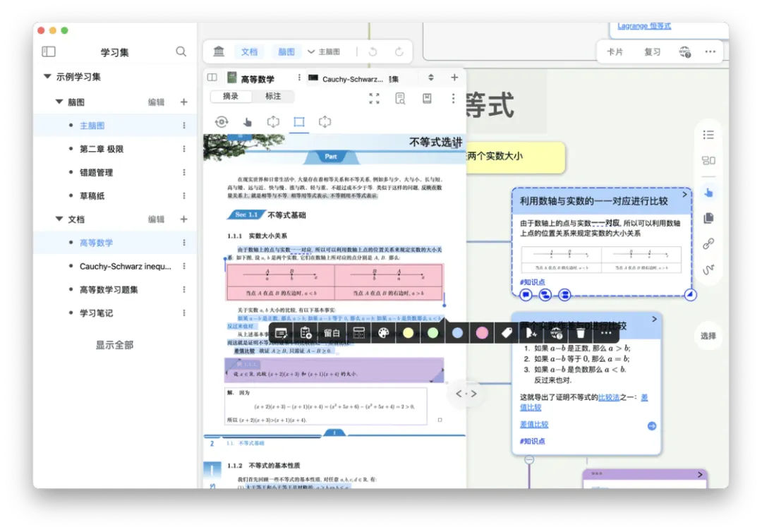Open the web research globe in popup toolbar

point(557,333)
